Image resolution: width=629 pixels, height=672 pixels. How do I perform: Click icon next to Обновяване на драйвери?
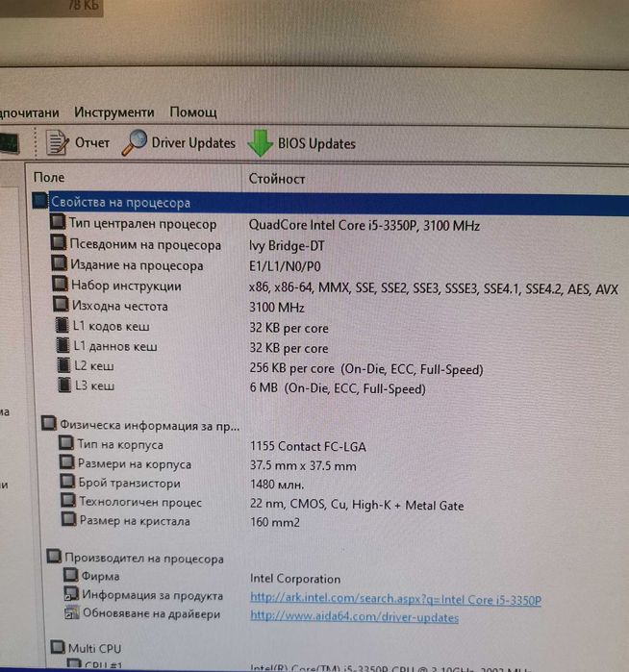(71, 612)
